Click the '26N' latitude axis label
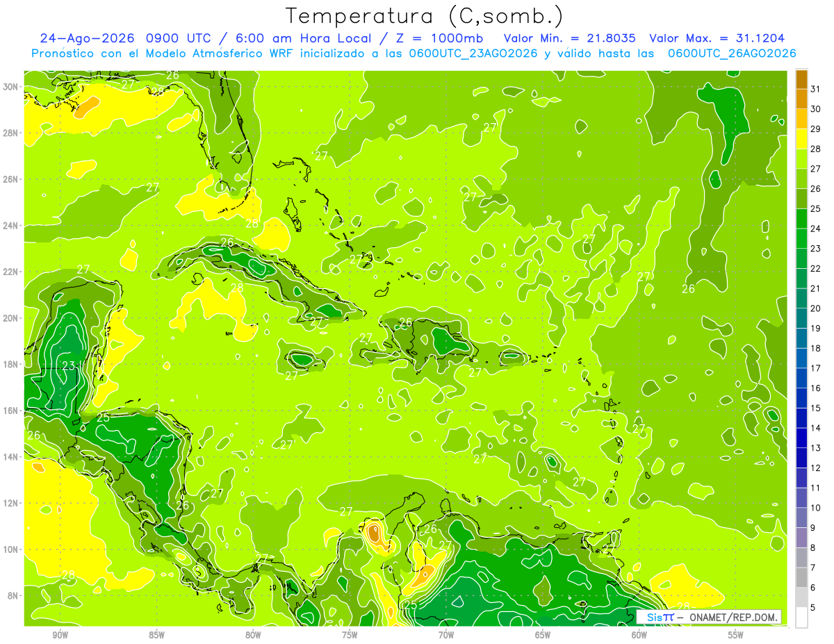 click(x=12, y=179)
